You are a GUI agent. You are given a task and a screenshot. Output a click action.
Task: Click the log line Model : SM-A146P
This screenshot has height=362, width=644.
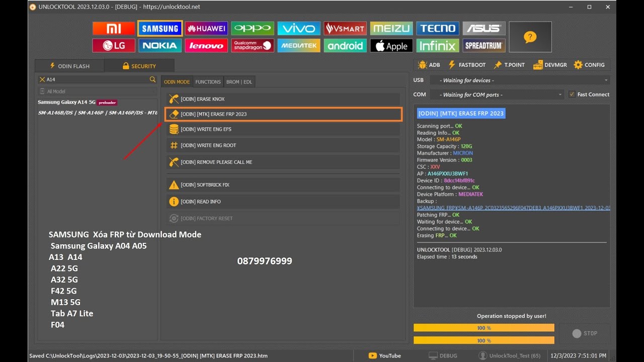click(x=439, y=139)
